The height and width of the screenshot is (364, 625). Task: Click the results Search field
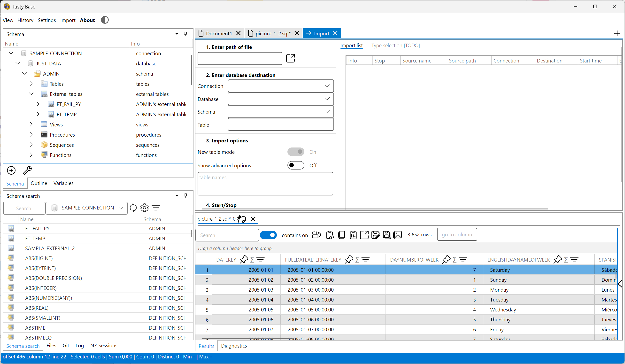click(227, 235)
